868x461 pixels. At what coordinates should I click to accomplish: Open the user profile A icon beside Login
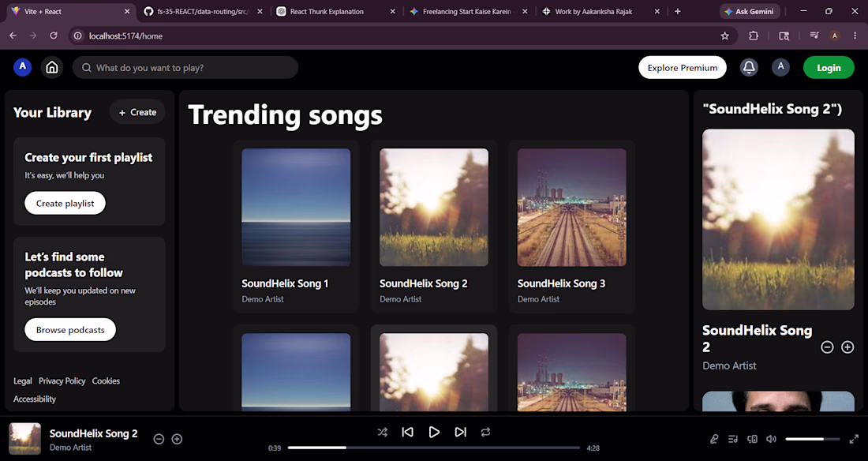[780, 68]
